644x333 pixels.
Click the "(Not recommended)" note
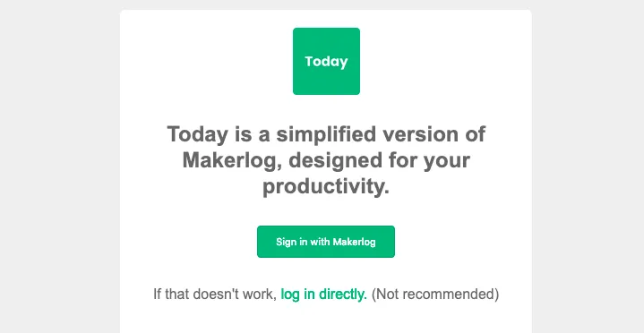point(435,295)
